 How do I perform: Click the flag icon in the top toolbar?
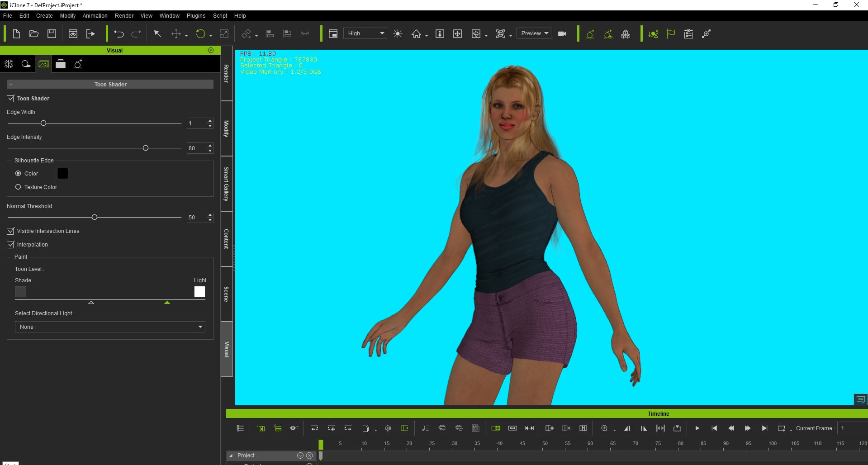671,34
